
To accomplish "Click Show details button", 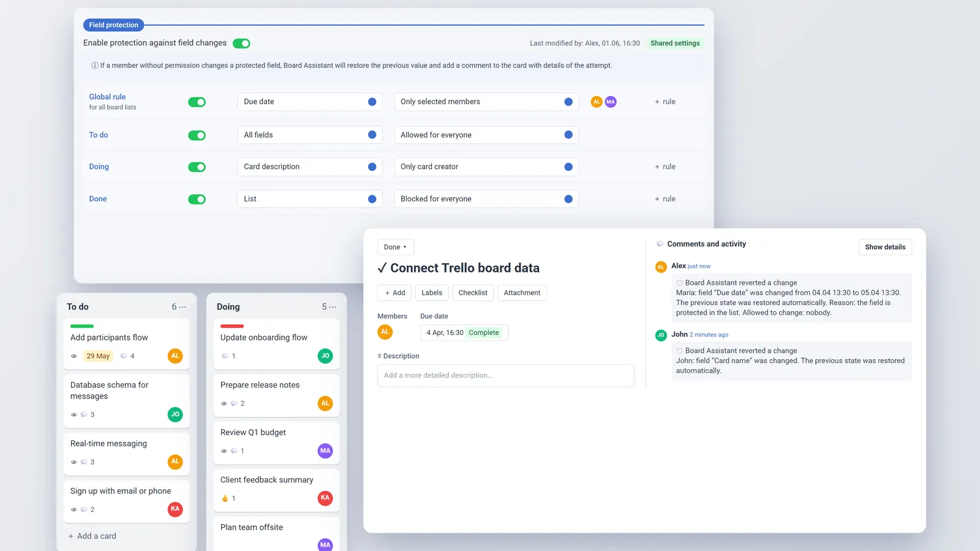I will pyautogui.click(x=885, y=247).
